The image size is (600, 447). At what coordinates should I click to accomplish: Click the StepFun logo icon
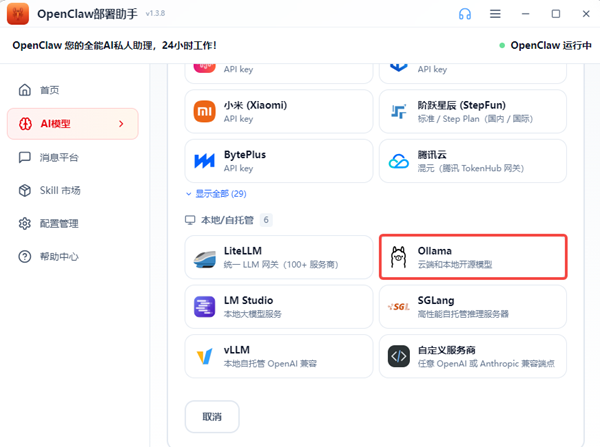point(398,111)
